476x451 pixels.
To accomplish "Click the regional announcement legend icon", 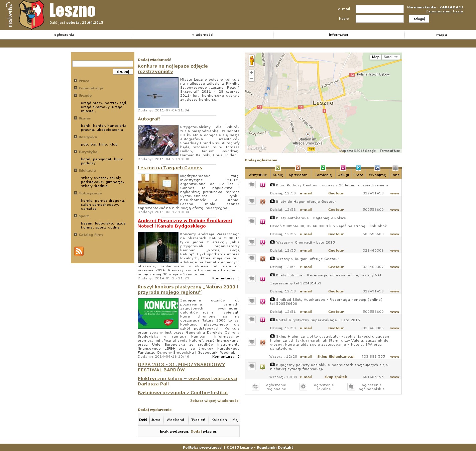I will pyautogui.click(x=255, y=387).
